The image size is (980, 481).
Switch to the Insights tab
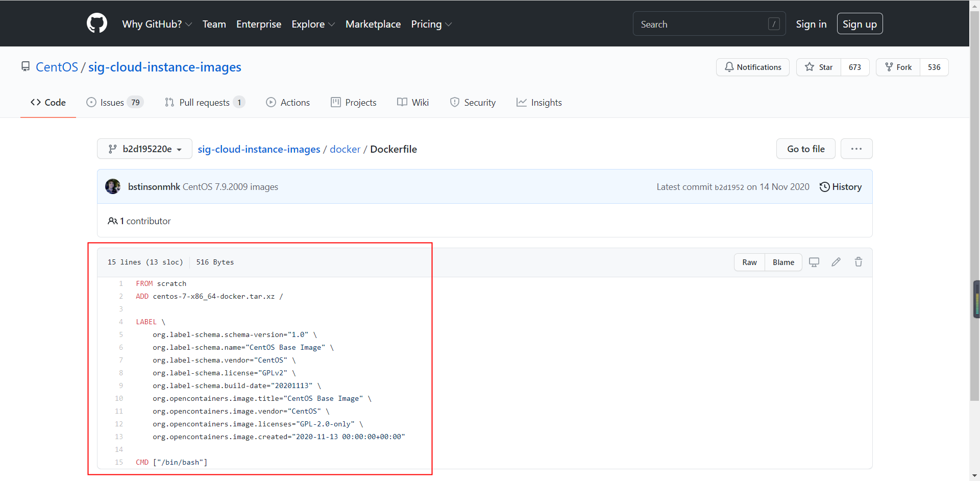(x=539, y=102)
